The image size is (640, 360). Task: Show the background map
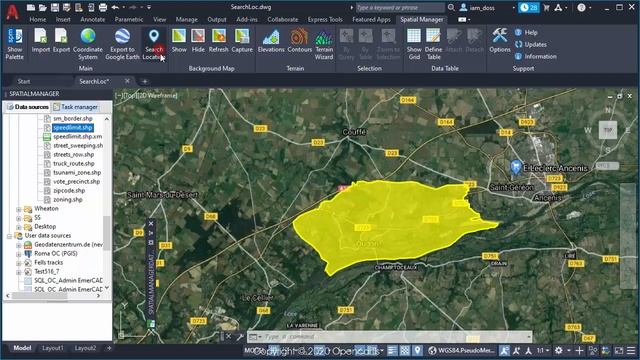click(x=179, y=41)
